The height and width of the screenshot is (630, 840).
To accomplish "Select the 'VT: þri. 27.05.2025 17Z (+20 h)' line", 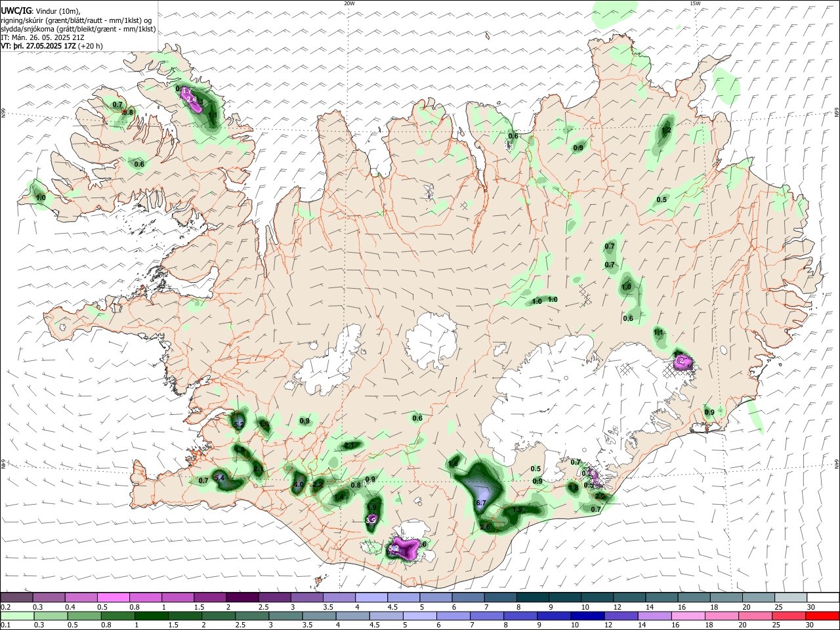I will 52,46.
